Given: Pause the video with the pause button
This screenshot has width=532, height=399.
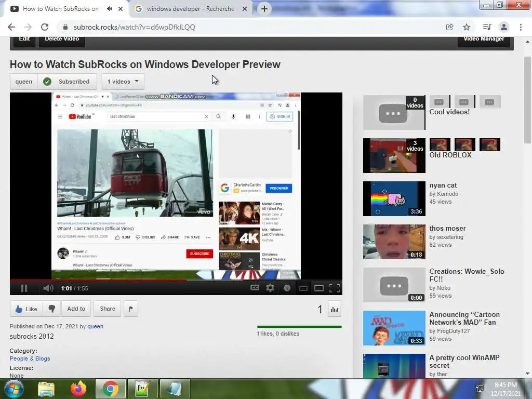Looking at the screenshot, I should [x=24, y=288].
